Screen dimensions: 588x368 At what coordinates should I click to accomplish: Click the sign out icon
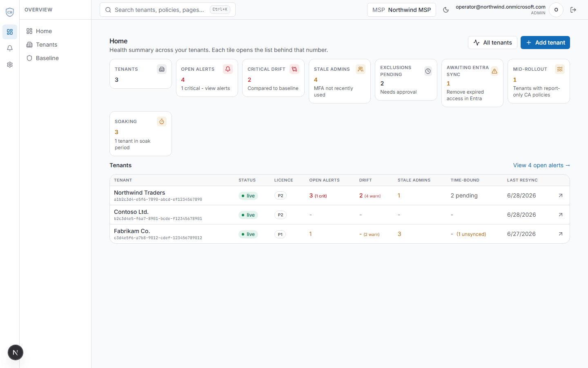[573, 10]
